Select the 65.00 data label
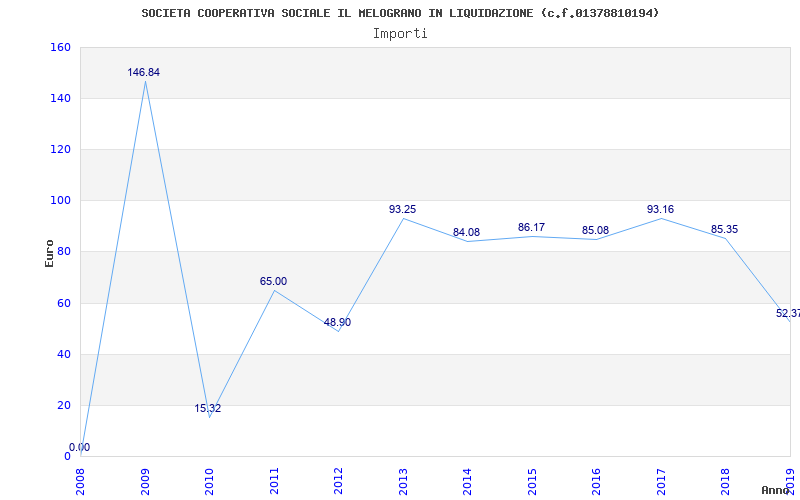 [273, 281]
